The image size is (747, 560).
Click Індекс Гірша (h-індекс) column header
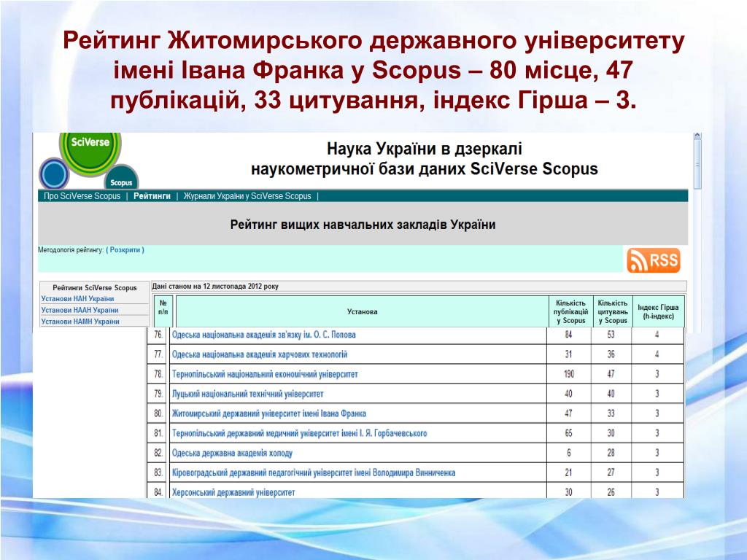659,312
